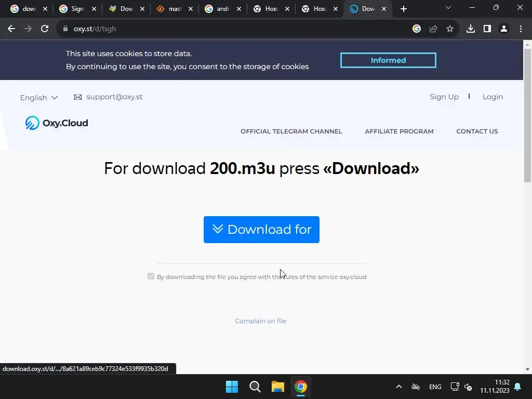Open the Chrome profile icon
Image resolution: width=532 pixels, height=399 pixels.
tap(504, 29)
